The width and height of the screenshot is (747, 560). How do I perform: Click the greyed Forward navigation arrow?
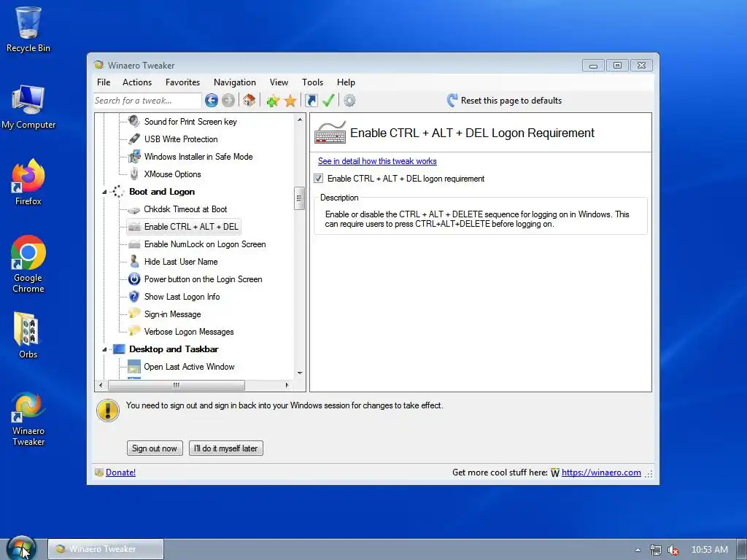[228, 101]
